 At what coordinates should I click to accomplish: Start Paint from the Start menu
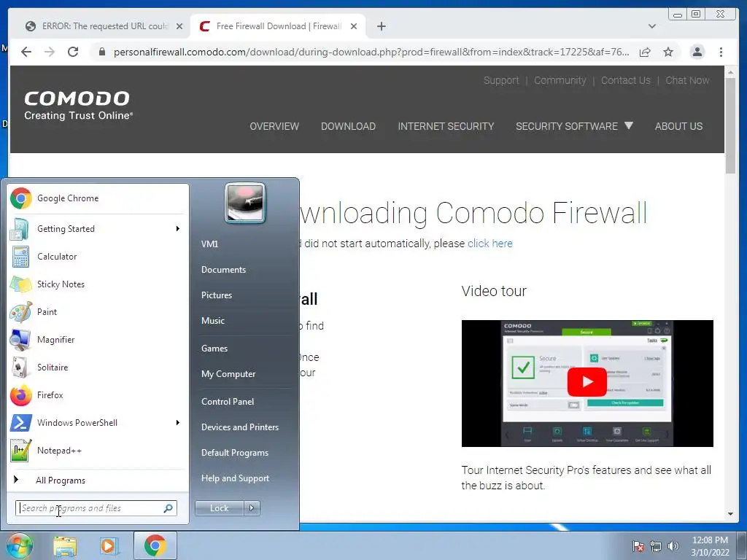coord(98,312)
